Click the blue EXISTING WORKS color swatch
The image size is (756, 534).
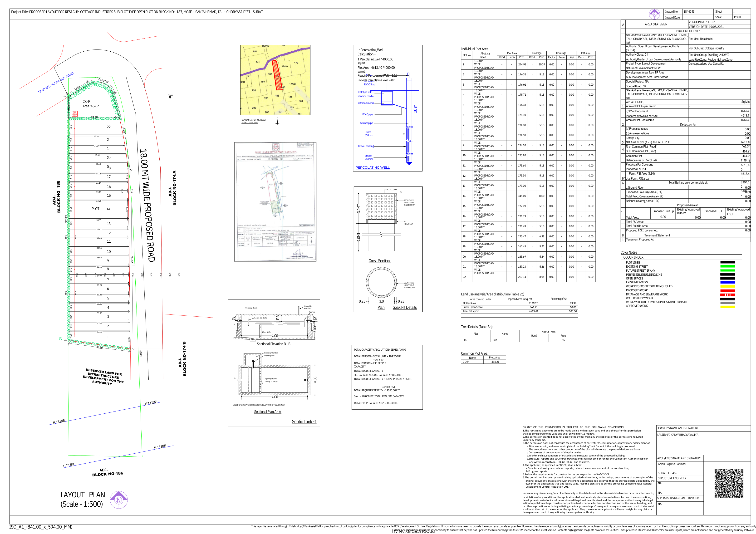point(727,282)
